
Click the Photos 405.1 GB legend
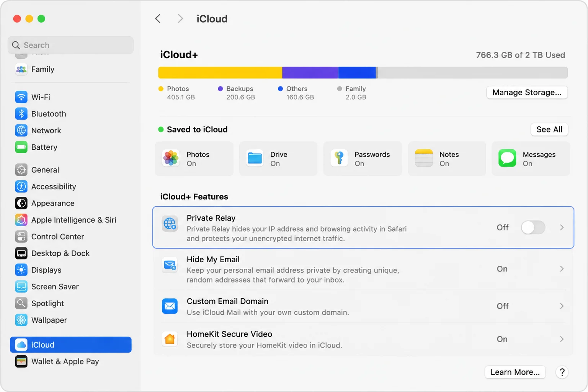(x=177, y=93)
